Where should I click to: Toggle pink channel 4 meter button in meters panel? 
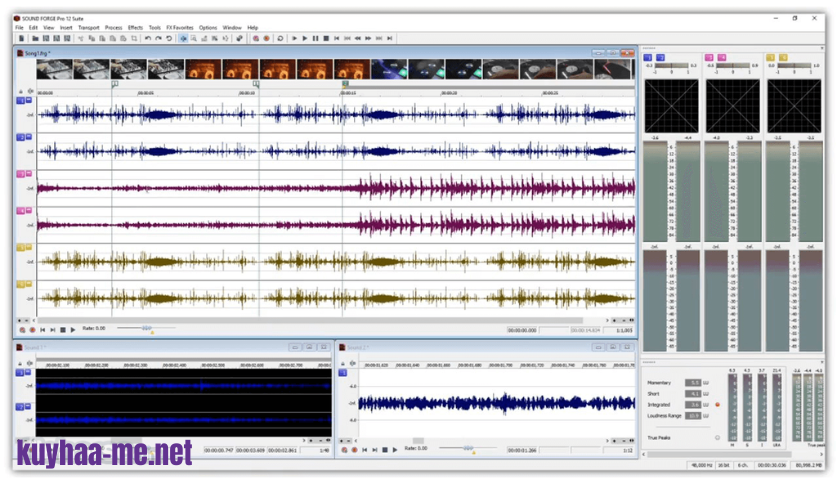click(721, 57)
